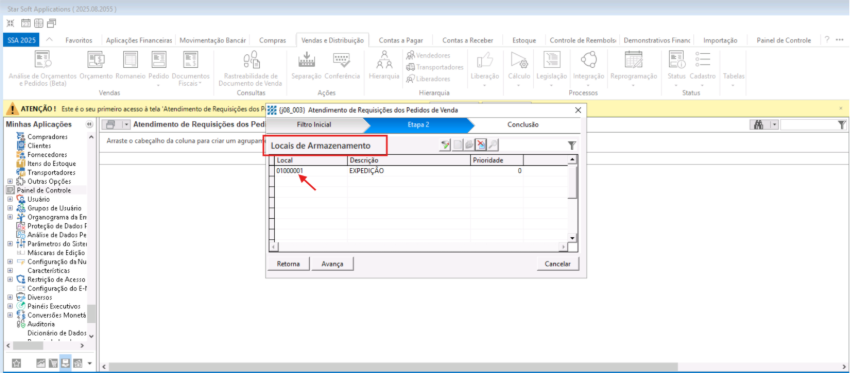Switch to Contas a Pagar tab
The width and height of the screenshot is (850, 373).
[401, 40]
